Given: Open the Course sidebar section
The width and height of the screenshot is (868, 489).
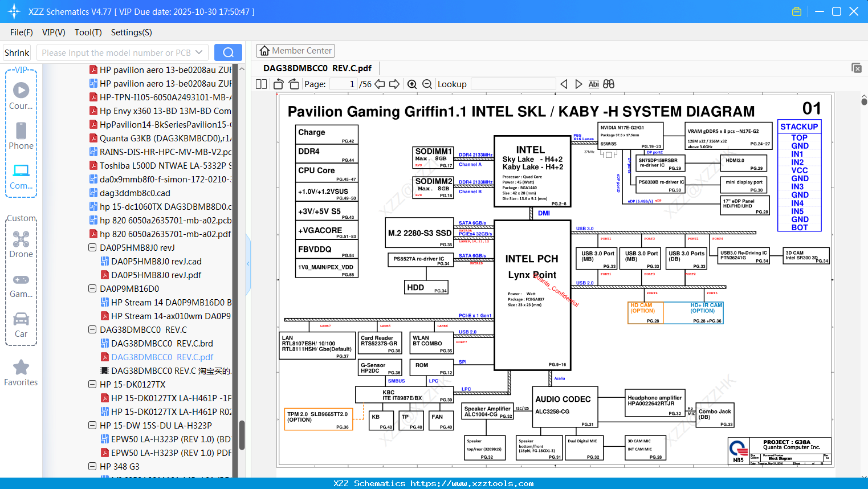Looking at the screenshot, I should point(21,96).
